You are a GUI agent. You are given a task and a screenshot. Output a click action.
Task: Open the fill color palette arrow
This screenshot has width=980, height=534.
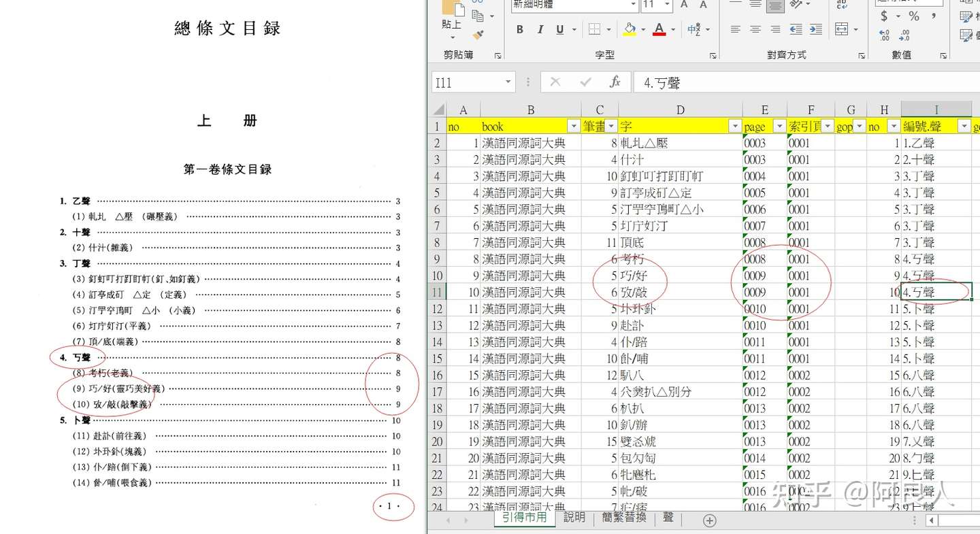pyautogui.click(x=643, y=29)
